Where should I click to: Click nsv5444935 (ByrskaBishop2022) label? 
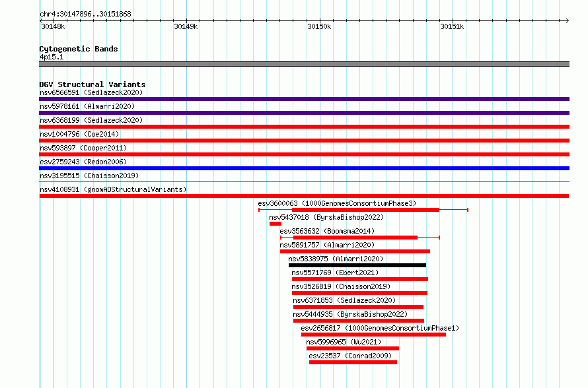tap(350, 314)
